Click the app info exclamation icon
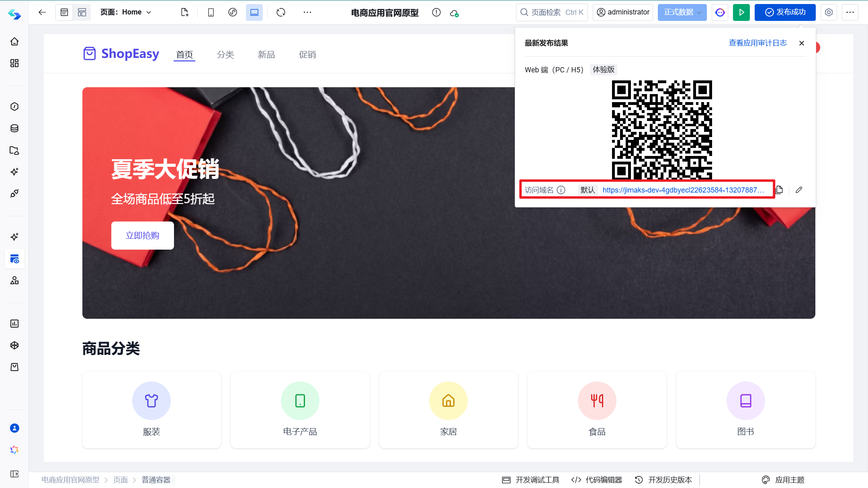The height and width of the screenshot is (488, 868). coord(436,12)
